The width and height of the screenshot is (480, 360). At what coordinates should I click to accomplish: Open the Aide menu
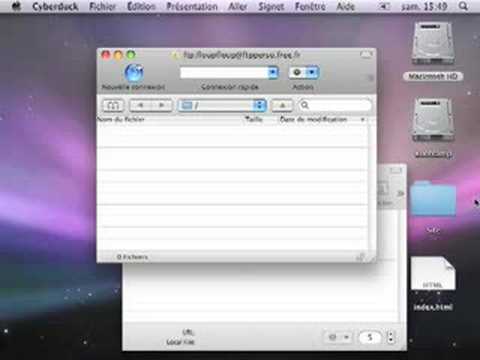[x=345, y=6]
